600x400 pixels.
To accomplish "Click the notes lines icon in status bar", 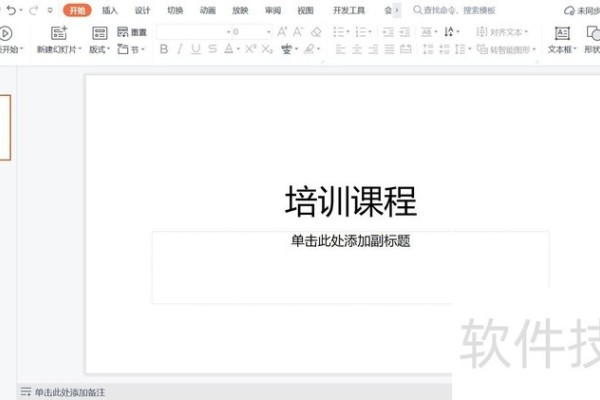I will [26, 392].
